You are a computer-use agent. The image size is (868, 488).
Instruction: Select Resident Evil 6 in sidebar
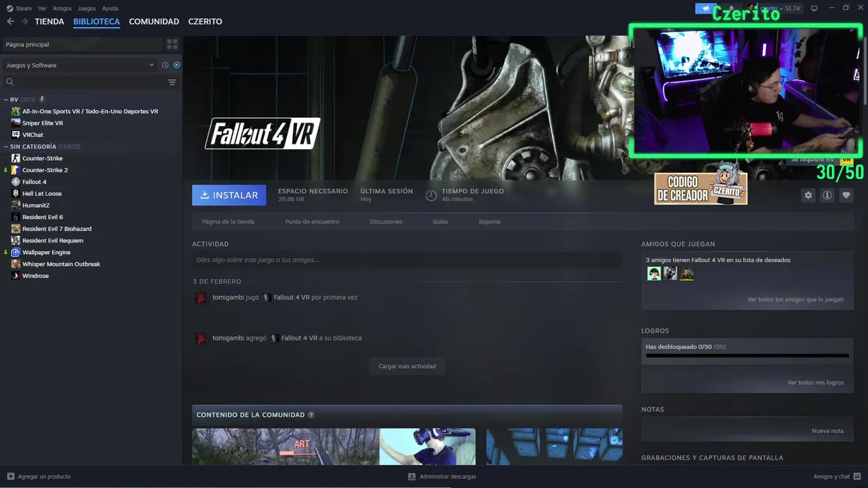(42, 217)
